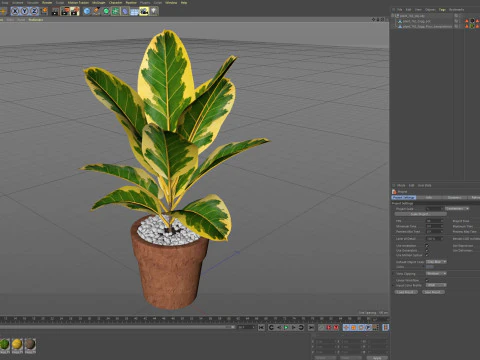Switch to the Info tab

[x=429, y=198]
